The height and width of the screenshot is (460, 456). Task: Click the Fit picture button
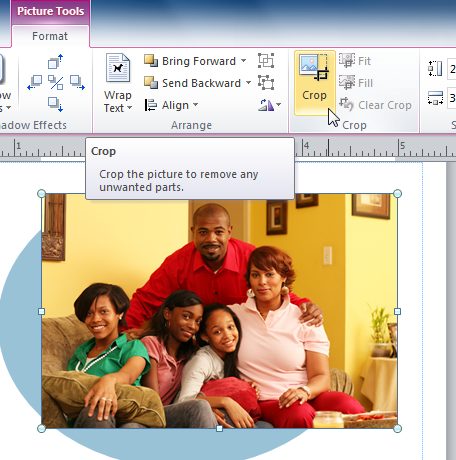coord(355,61)
